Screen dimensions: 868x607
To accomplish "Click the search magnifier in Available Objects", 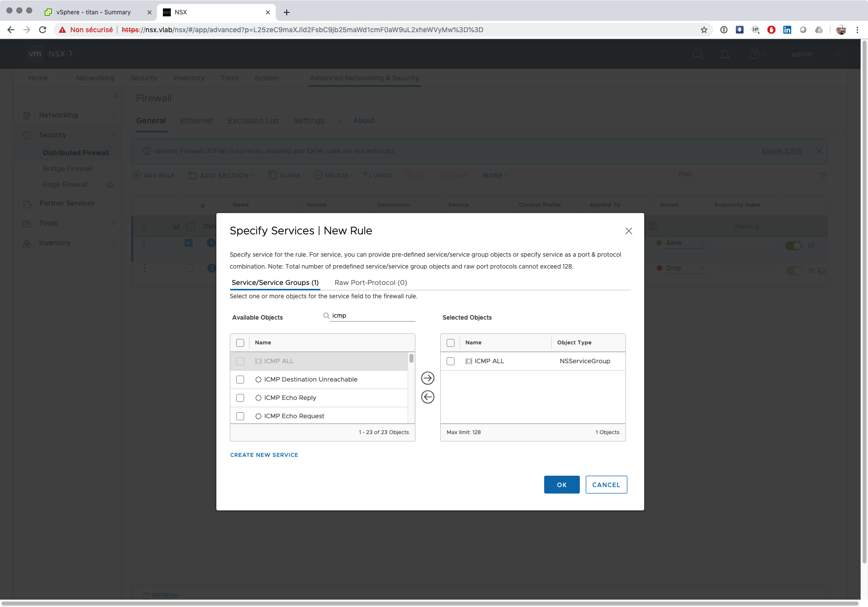I will (326, 316).
